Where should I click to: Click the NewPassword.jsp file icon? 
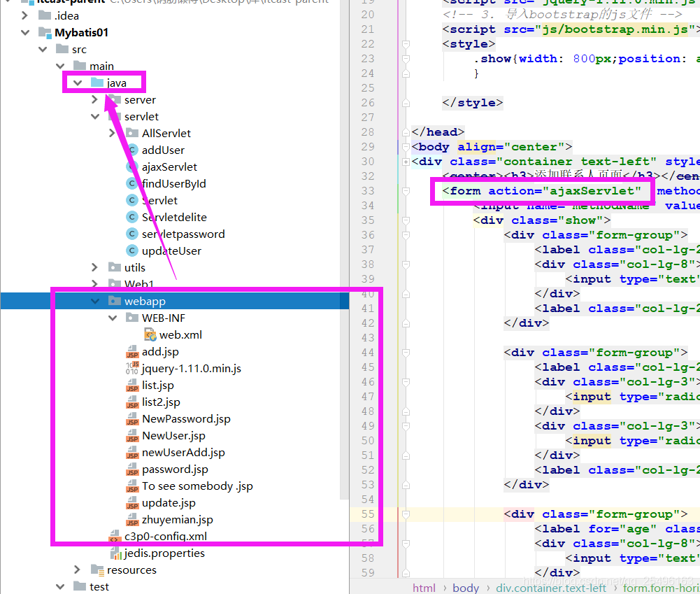point(132,418)
